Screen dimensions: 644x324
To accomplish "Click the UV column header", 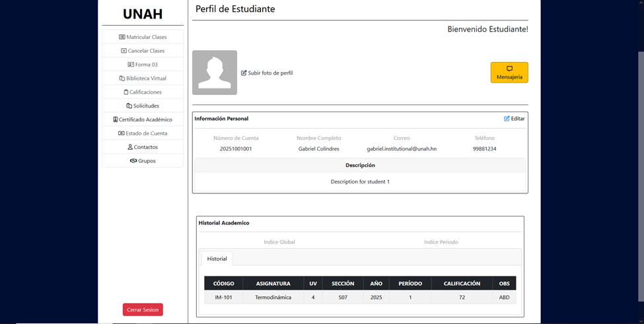I will [x=313, y=283].
